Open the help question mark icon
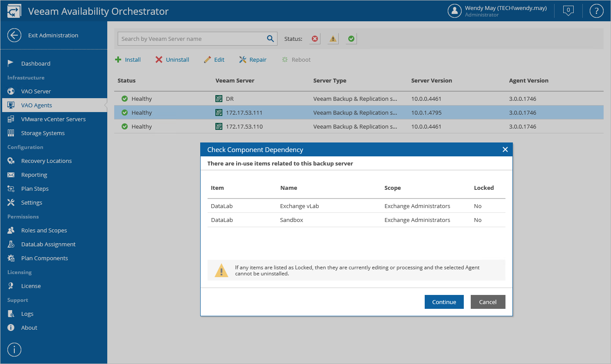 (x=596, y=11)
